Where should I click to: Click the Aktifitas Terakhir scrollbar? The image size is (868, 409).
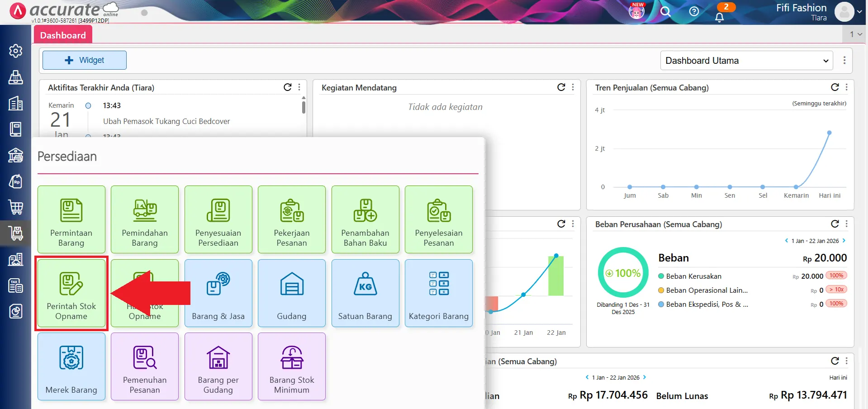(x=304, y=108)
